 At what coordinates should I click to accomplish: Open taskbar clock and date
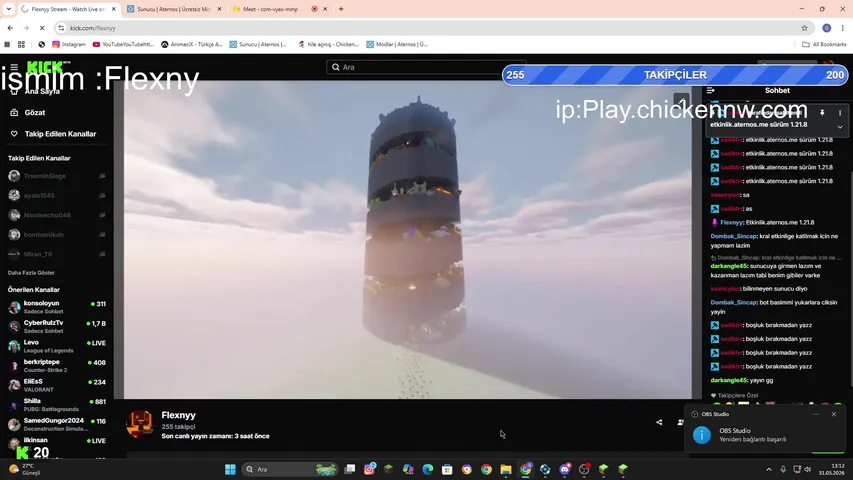point(832,469)
